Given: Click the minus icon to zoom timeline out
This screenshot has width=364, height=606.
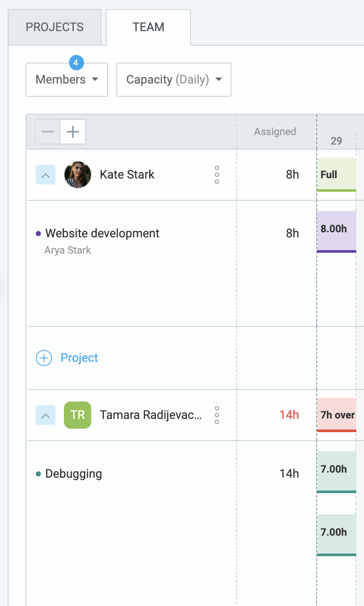Looking at the screenshot, I should click(x=48, y=131).
